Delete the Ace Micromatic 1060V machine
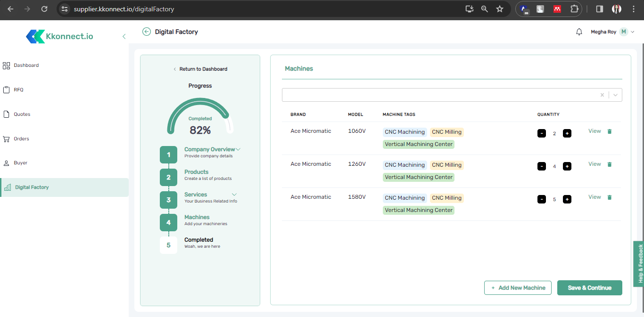 point(609,131)
